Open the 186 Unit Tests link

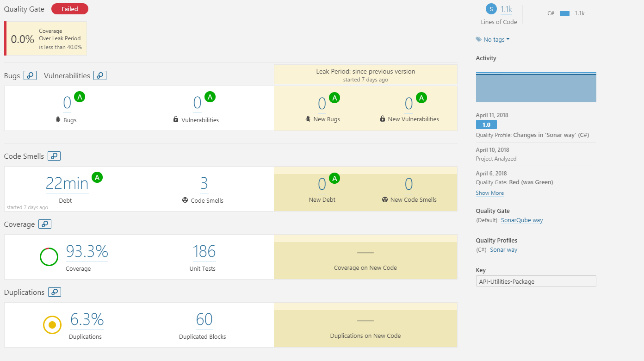coord(204,251)
